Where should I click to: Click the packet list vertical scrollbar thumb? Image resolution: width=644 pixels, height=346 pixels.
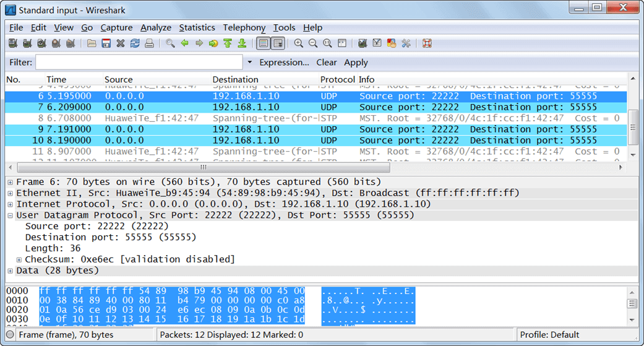633,128
